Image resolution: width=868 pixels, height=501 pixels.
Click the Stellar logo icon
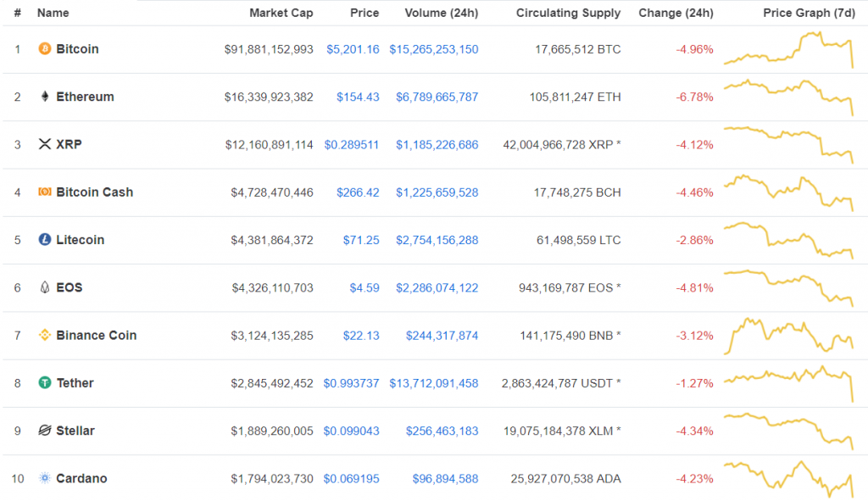(x=45, y=430)
